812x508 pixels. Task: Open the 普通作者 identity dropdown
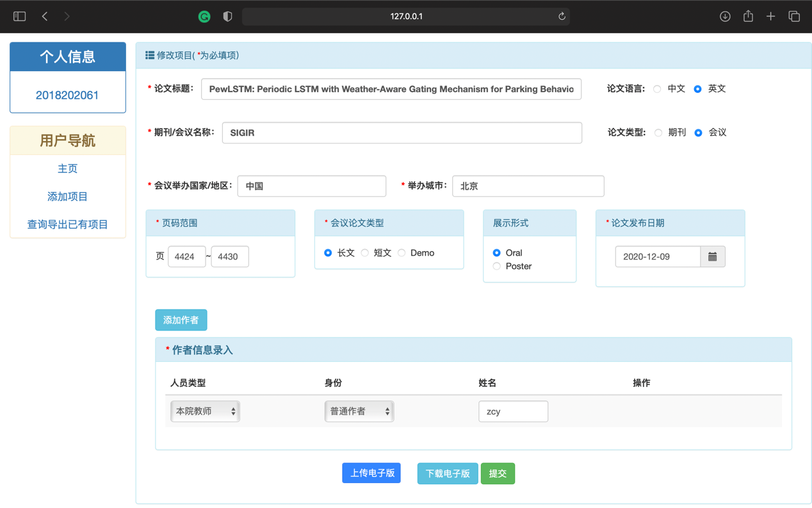click(x=359, y=411)
